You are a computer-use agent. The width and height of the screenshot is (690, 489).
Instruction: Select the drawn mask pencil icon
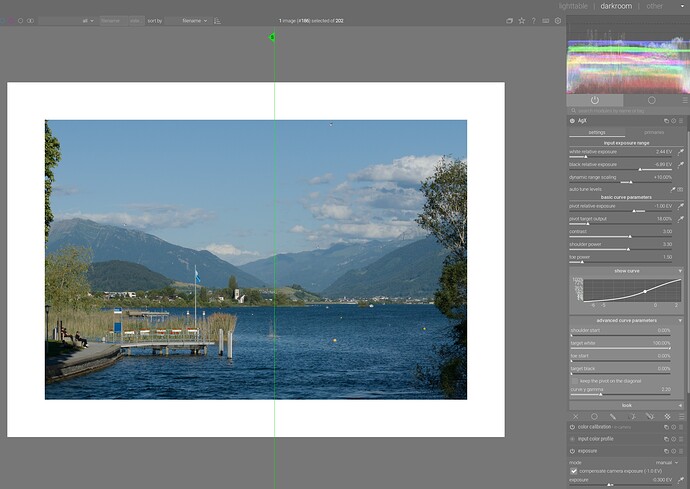(x=613, y=416)
